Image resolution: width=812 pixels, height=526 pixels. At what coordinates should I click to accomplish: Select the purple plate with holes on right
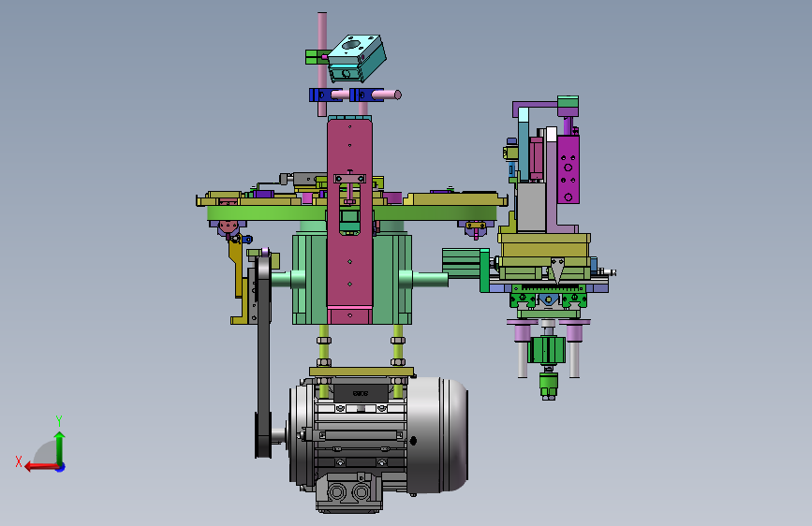(x=568, y=169)
